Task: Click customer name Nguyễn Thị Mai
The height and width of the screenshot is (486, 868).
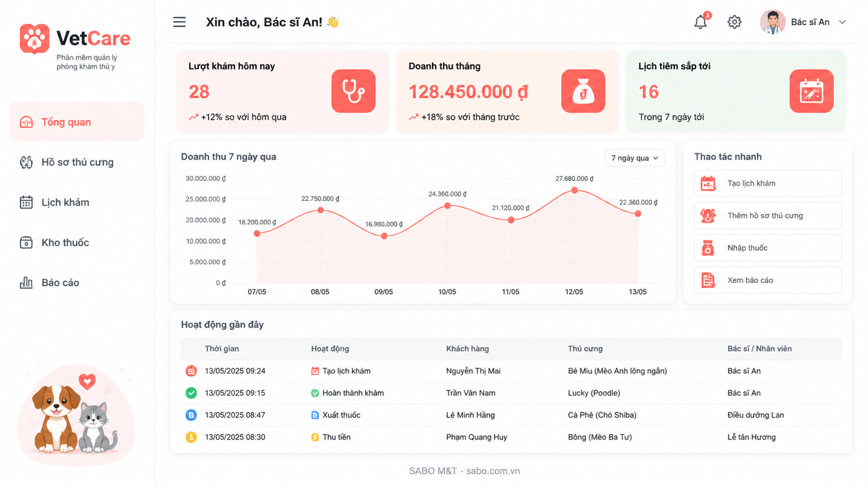Action: 473,371
